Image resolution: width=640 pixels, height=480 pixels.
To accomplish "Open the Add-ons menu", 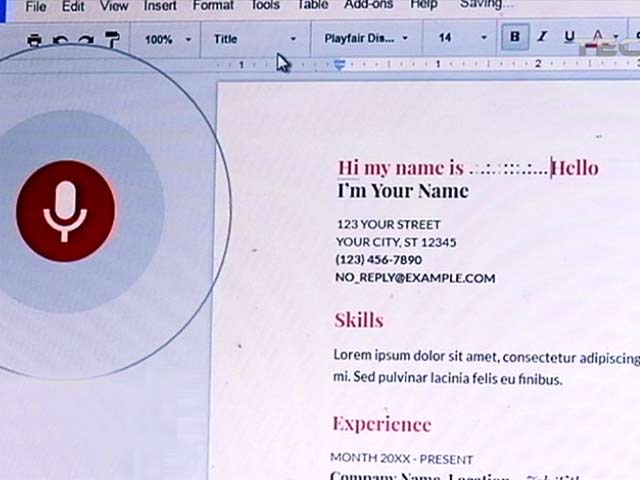I will 369,4.
